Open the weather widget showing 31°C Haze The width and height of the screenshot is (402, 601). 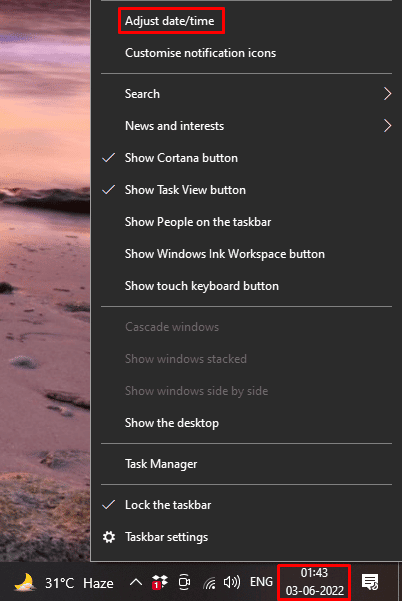pos(64,583)
